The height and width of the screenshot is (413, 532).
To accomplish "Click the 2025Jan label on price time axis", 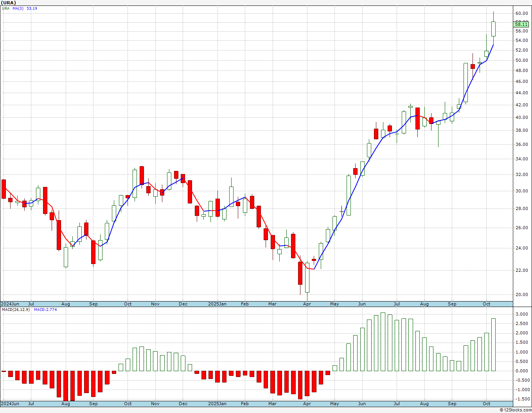I will coord(217,304).
